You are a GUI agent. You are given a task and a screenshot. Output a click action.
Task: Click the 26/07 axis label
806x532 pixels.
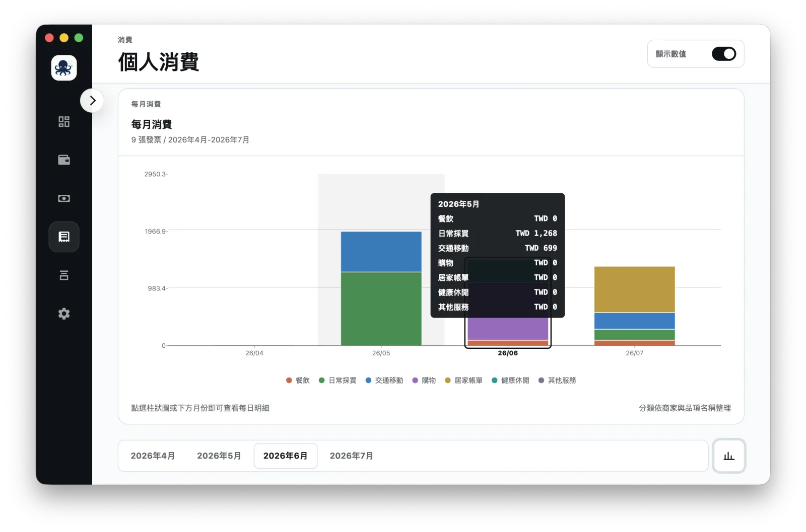[635, 353]
